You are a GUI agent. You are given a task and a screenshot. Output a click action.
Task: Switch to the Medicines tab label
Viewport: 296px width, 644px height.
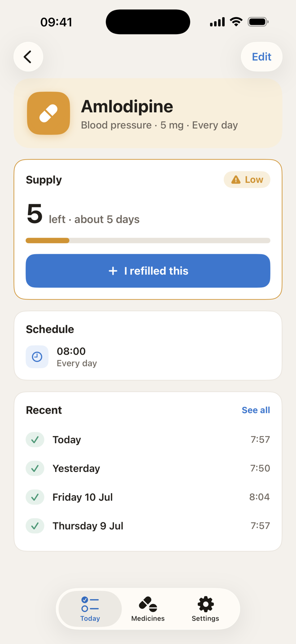148,618
